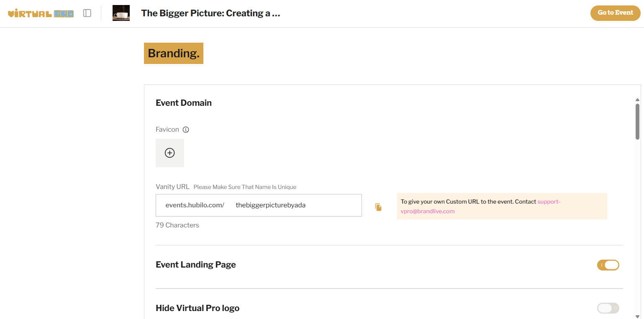Click 'Please Make Sure That Name Is Unique' hint
Image resolution: width=644 pixels, height=319 pixels.
245,187
